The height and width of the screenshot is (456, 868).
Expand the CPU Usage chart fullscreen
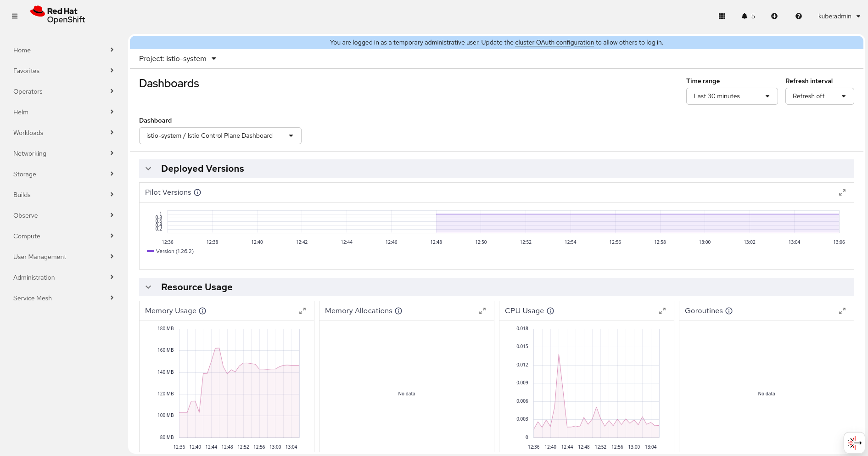[x=662, y=311]
